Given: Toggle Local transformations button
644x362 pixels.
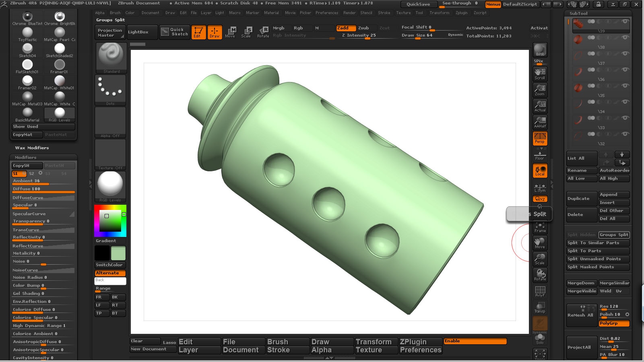Looking at the screenshot, I should click(x=540, y=171).
